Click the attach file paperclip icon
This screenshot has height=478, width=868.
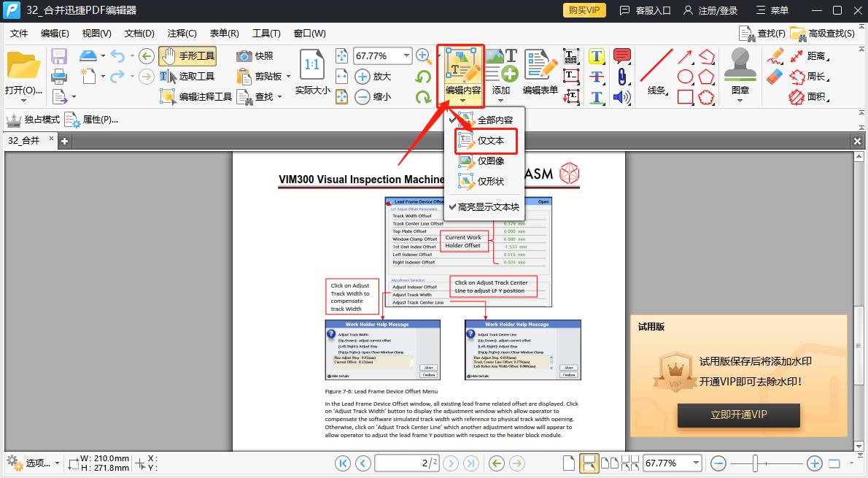(621, 77)
